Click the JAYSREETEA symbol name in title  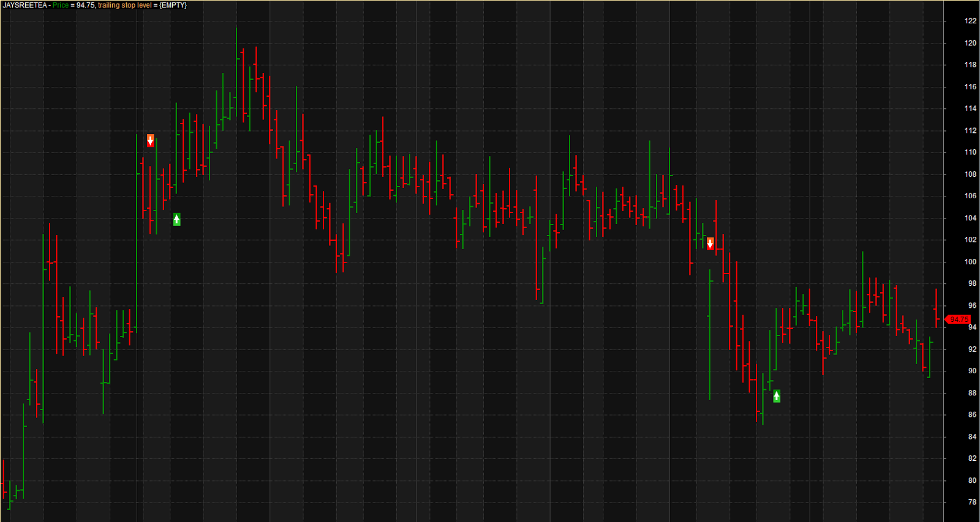(x=25, y=5)
